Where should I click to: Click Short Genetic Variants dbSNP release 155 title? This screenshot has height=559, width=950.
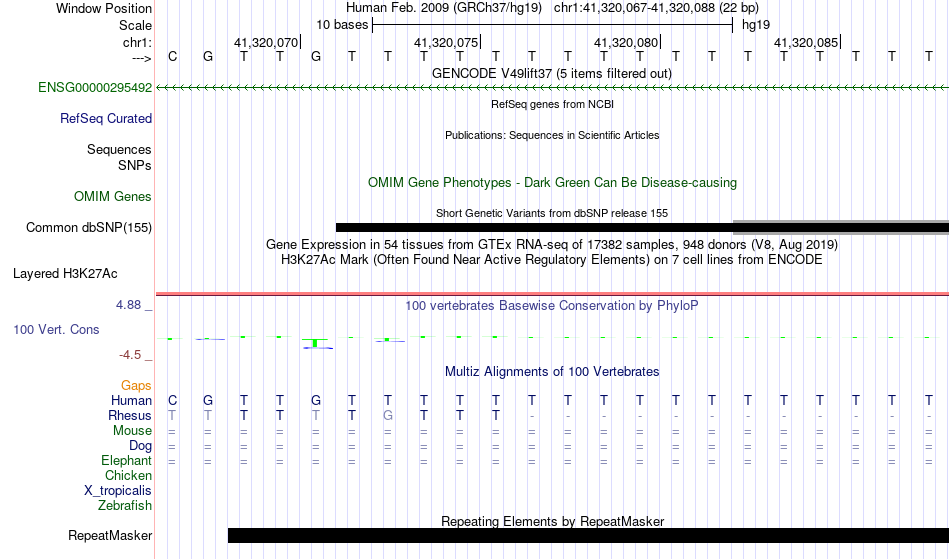(552, 213)
